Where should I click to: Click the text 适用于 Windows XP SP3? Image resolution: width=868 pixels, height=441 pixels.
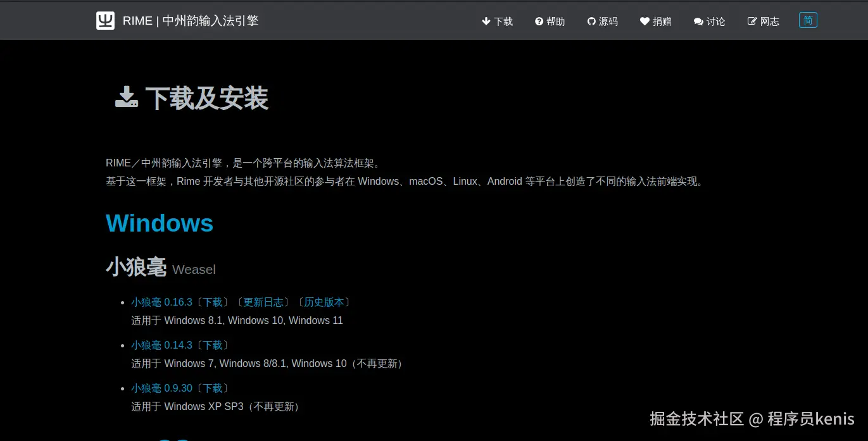pos(187,407)
